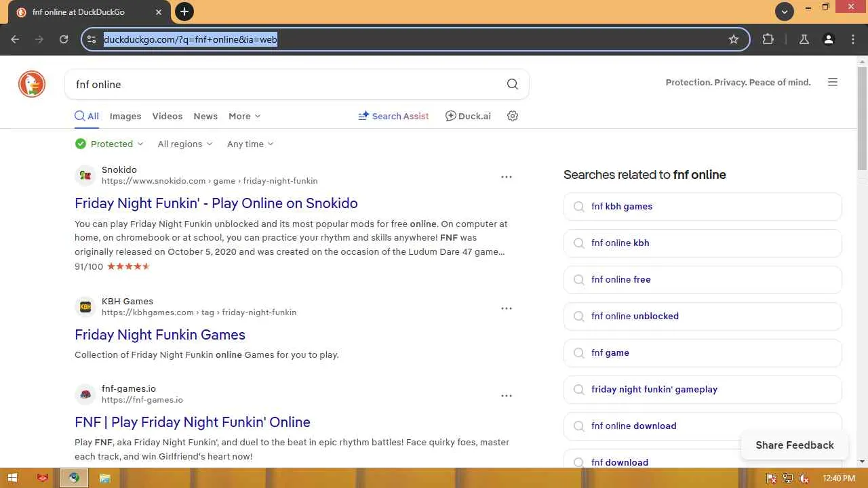
Task: Open Chrome's three-dot menu
Action: (x=853, y=39)
